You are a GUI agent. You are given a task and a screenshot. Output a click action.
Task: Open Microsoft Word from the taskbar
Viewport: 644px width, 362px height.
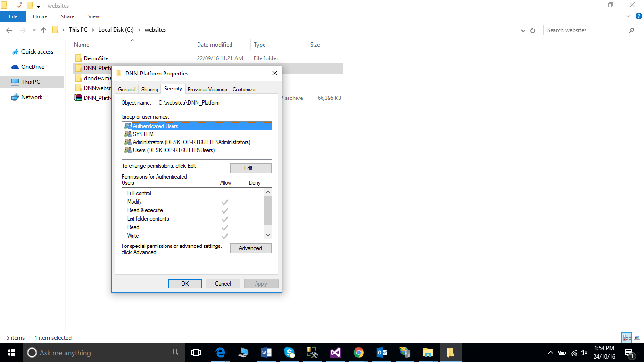tap(266, 353)
